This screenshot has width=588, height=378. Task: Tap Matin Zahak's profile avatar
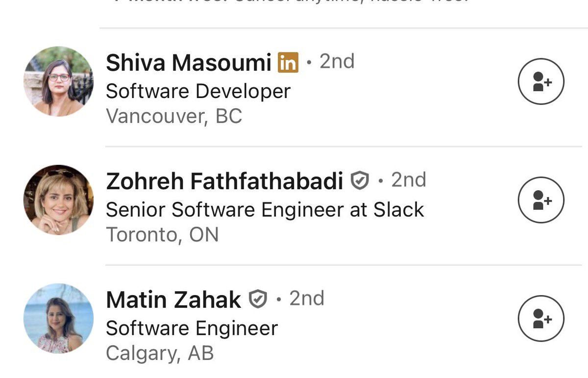coord(58,318)
